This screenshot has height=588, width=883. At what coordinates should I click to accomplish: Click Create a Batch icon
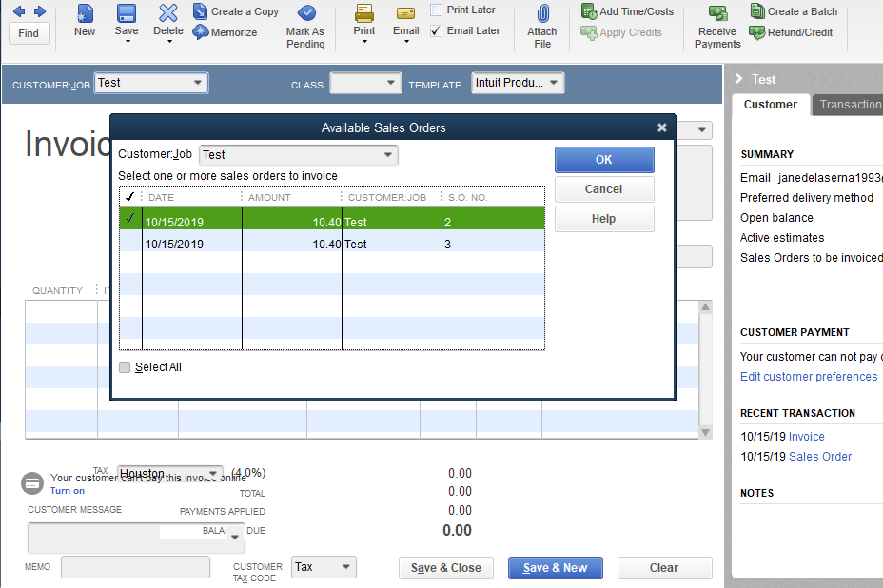(x=757, y=10)
